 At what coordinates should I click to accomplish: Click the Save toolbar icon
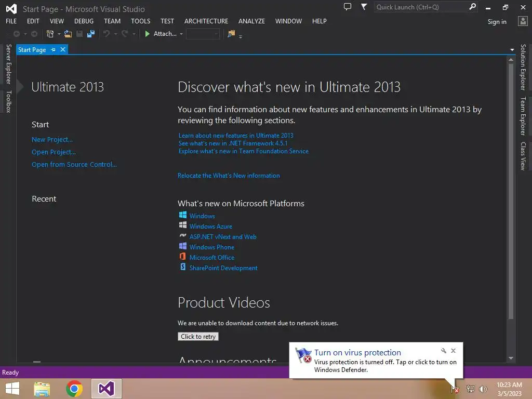coord(79,34)
